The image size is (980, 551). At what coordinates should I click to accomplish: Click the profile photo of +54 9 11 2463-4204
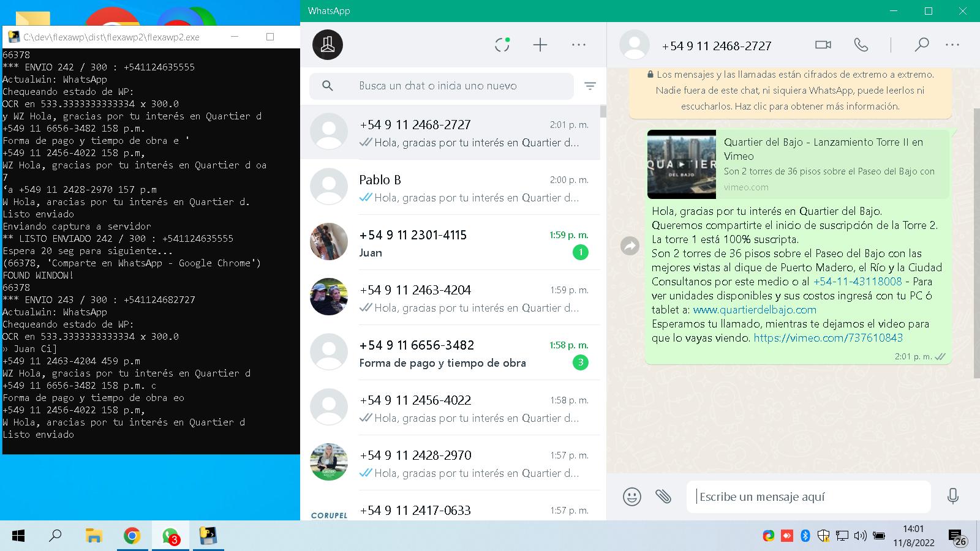click(x=329, y=297)
